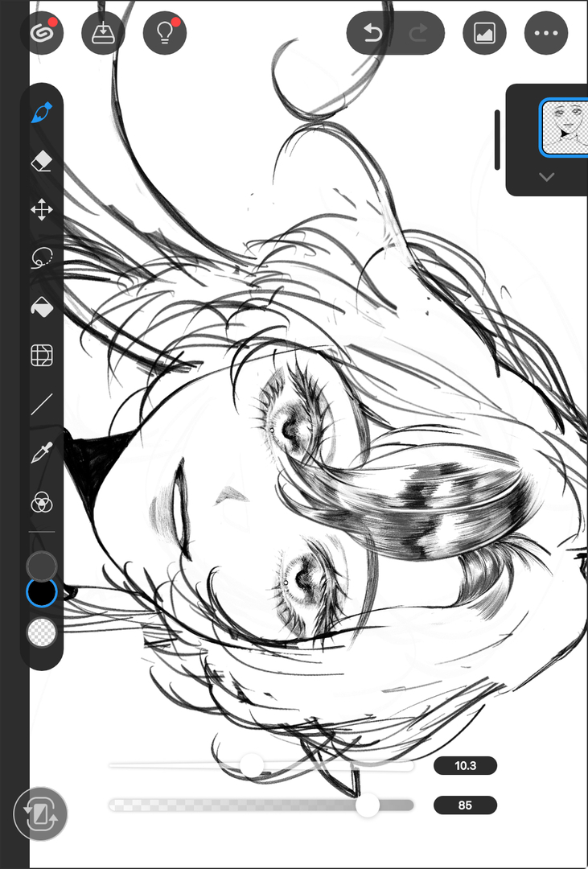Open the image gallery button
The image size is (588, 869).
coord(484,33)
